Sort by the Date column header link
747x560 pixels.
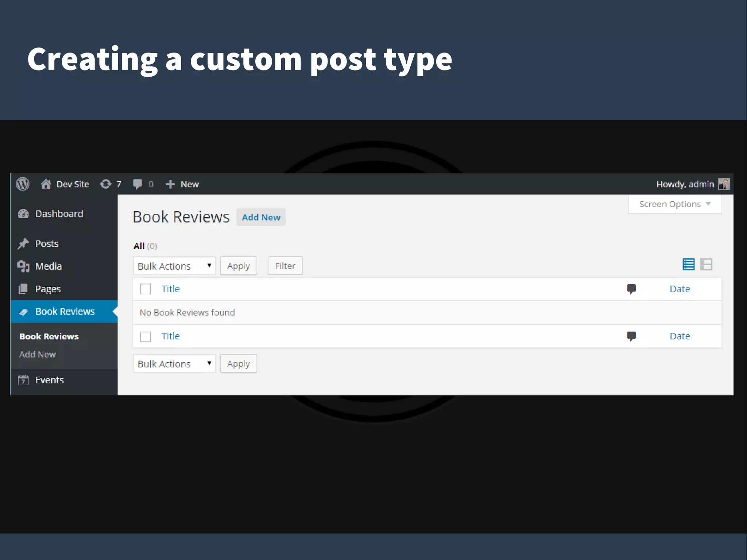pos(680,289)
